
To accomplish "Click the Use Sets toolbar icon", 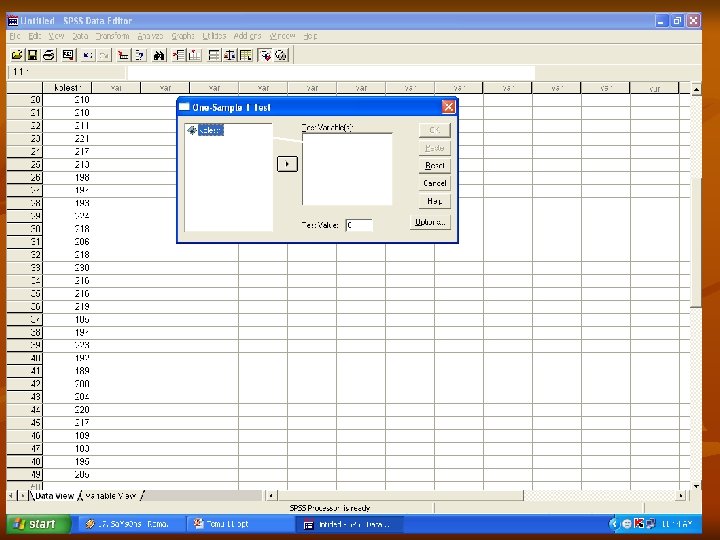I will (281, 56).
